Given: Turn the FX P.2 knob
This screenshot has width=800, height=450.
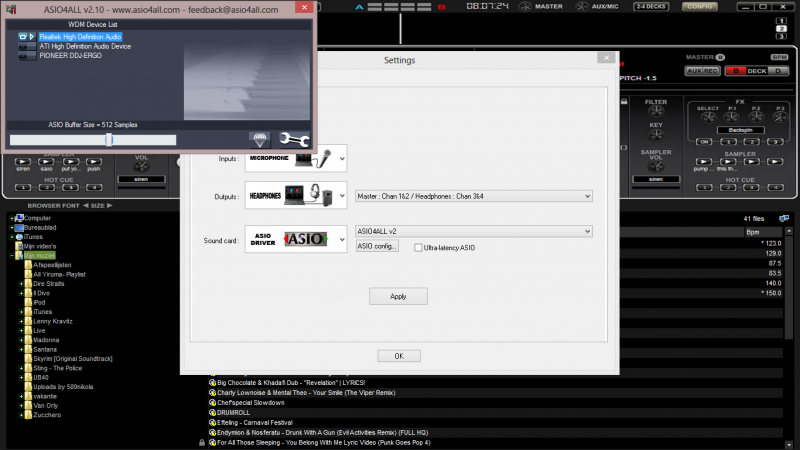Looking at the screenshot, I should [x=756, y=118].
